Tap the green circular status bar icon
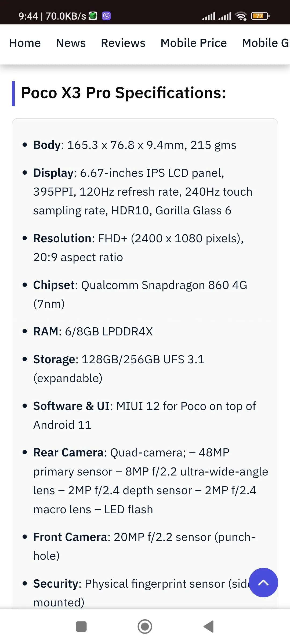Image resolution: width=290 pixels, height=644 pixels. pos(93,16)
